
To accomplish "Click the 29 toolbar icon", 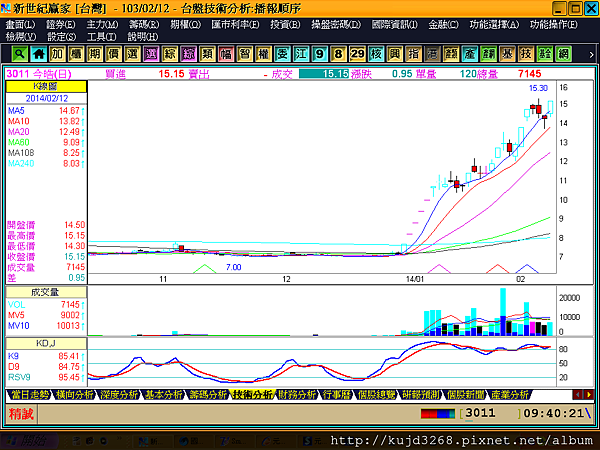I will click(x=357, y=54).
